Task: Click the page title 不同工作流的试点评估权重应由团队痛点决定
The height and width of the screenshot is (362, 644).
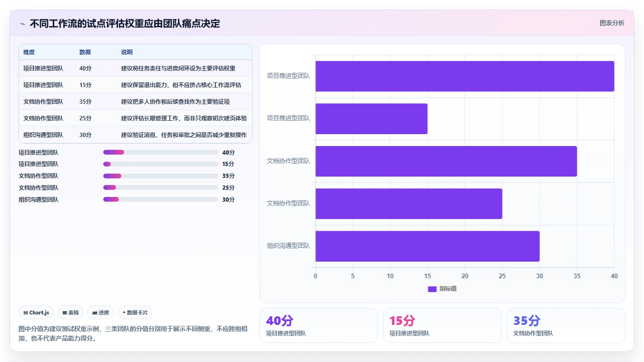Action: pyautogui.click(x=125, y=23)
